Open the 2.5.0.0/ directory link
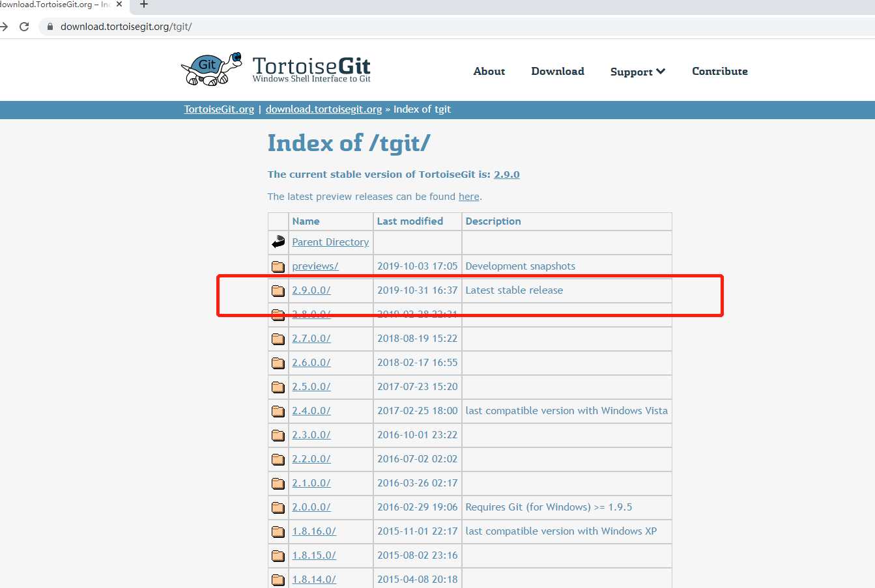The height and width of the screenshot is (588, 875). coord(311,387)
